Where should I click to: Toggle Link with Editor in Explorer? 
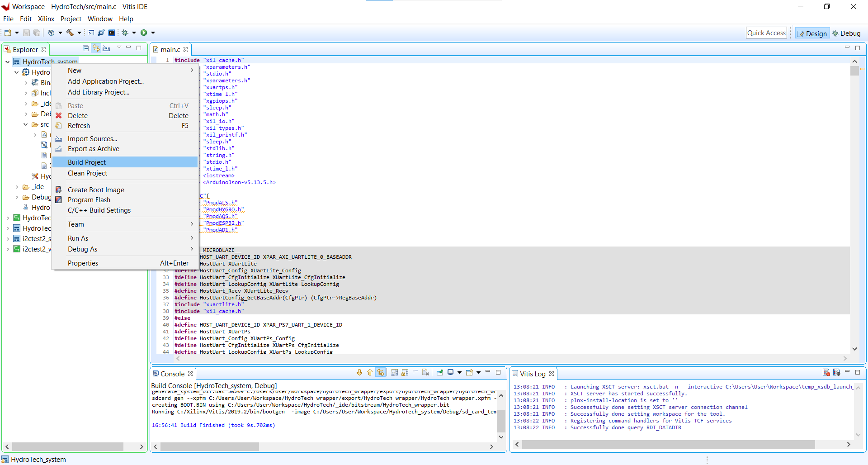coord(96,48)
